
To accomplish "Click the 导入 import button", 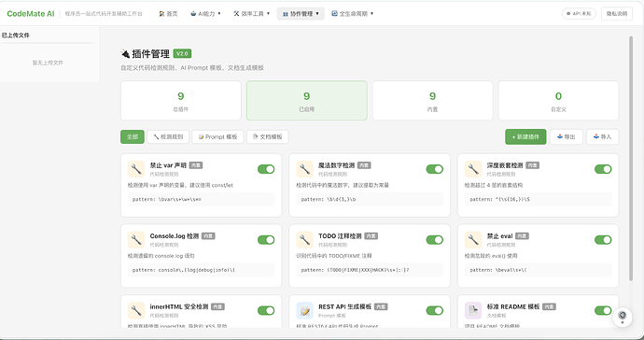I will pos(603,137).
